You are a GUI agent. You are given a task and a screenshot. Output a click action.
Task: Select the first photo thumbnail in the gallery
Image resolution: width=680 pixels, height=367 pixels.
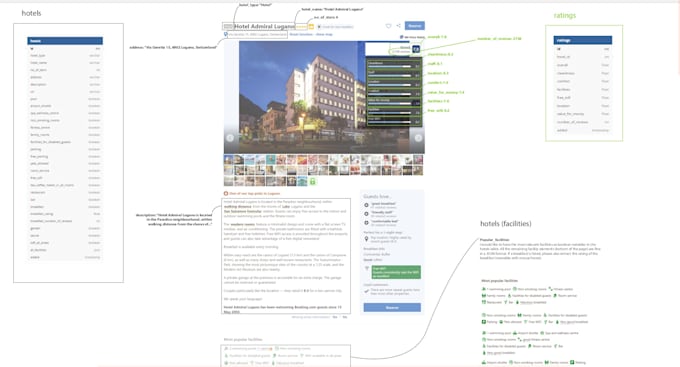(x=229, y=160)
